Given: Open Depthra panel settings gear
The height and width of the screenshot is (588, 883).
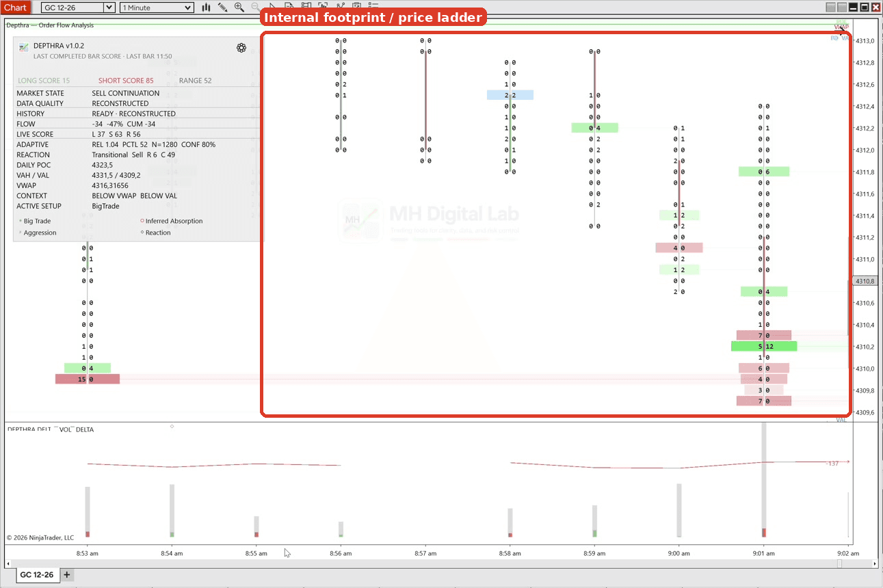Looking at the screenshot, I should point(241,47).
